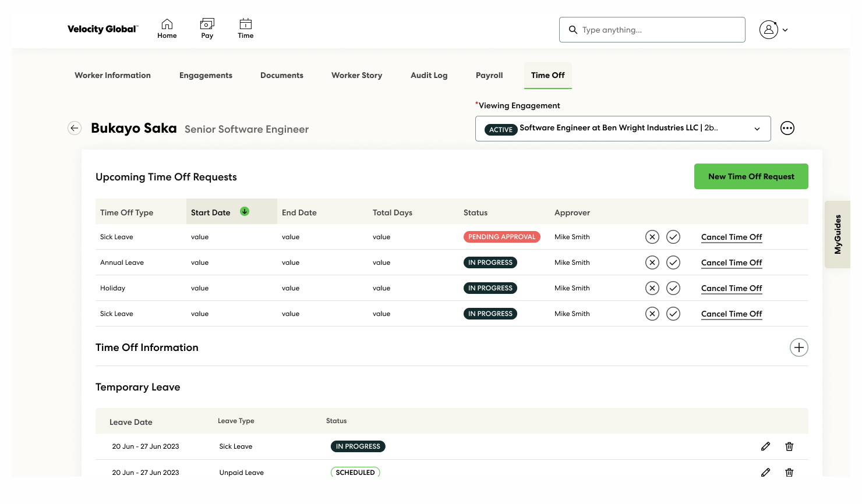Click IN PROGRESS badge in Holiday row
This screenshot has height=504, width=862.
(490, 288)
